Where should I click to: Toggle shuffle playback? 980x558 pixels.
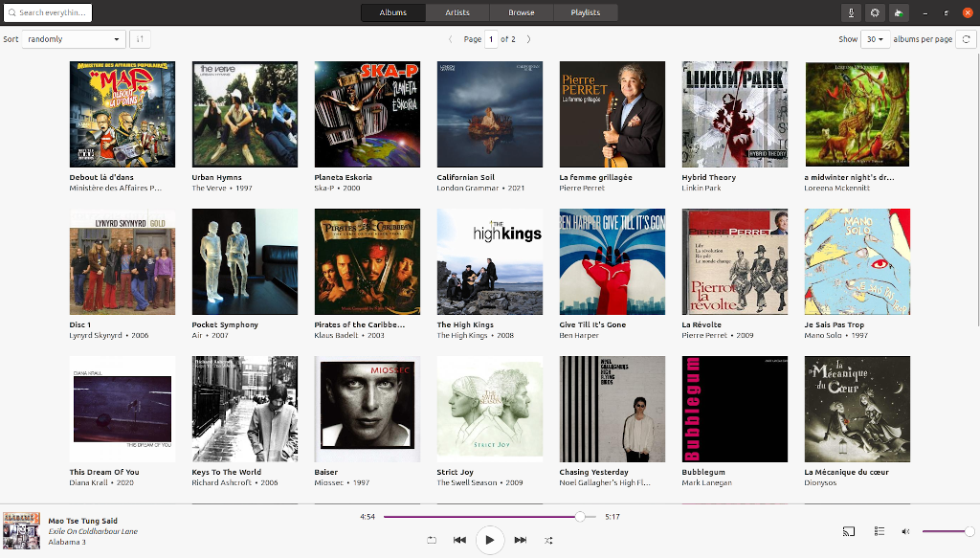[548, 540]
